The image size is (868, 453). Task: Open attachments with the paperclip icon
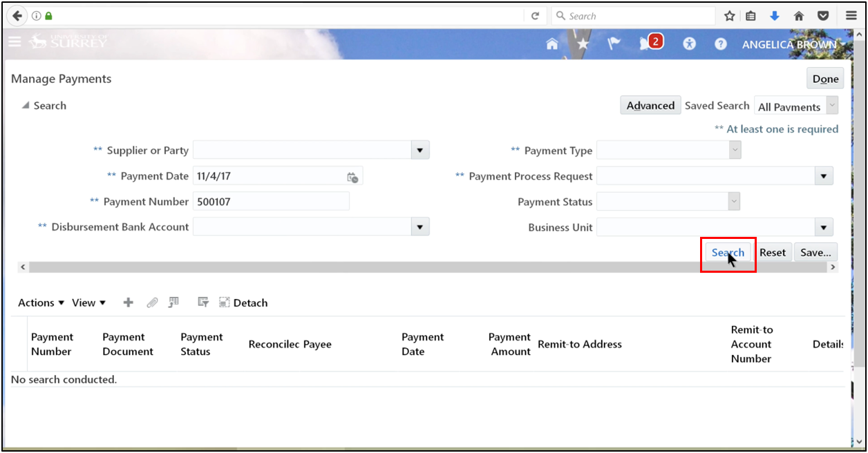(152, 302)
